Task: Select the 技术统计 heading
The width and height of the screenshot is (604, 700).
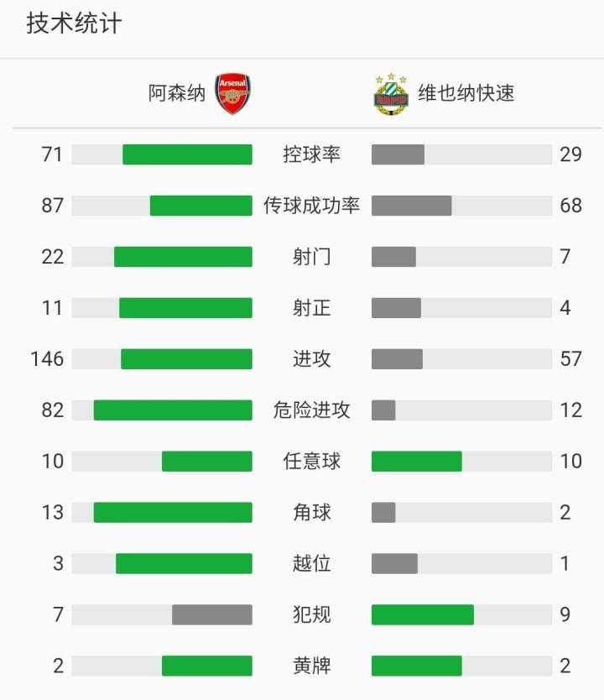Action: pyautogui.click(x=74, y=24)
